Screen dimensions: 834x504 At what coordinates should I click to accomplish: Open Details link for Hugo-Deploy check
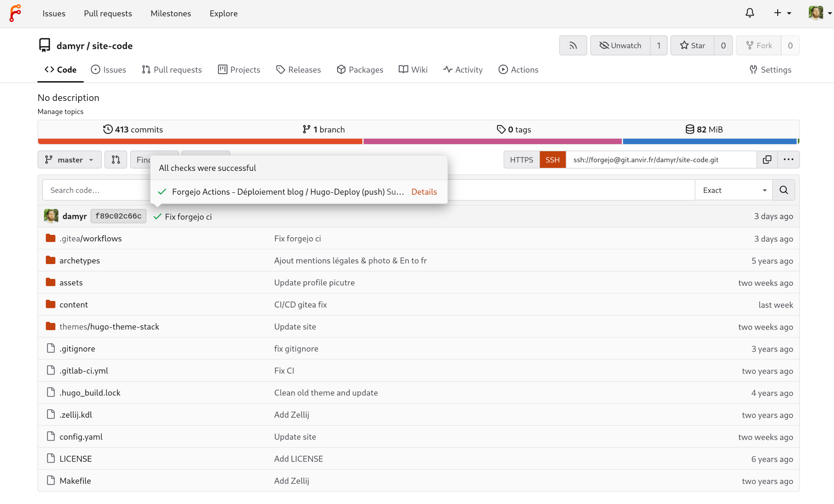tap(424, 192)
